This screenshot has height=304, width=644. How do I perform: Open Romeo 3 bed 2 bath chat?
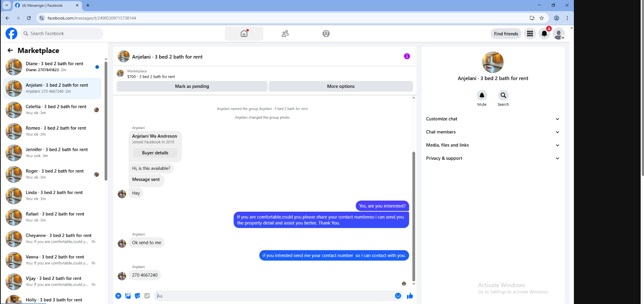pyautogui.click(x=52, y=131)
